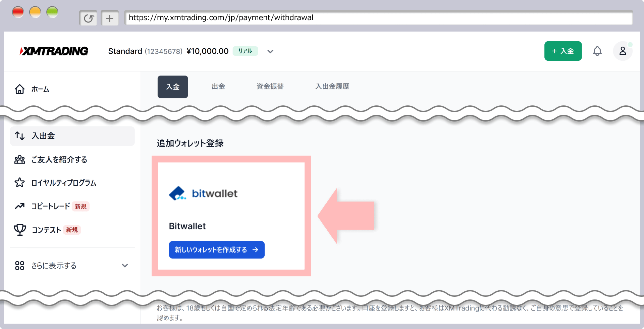Click the ロイヤルティプログラム star icon
Image resolution: width=644 pixels, height=329 pixels.
20,183
